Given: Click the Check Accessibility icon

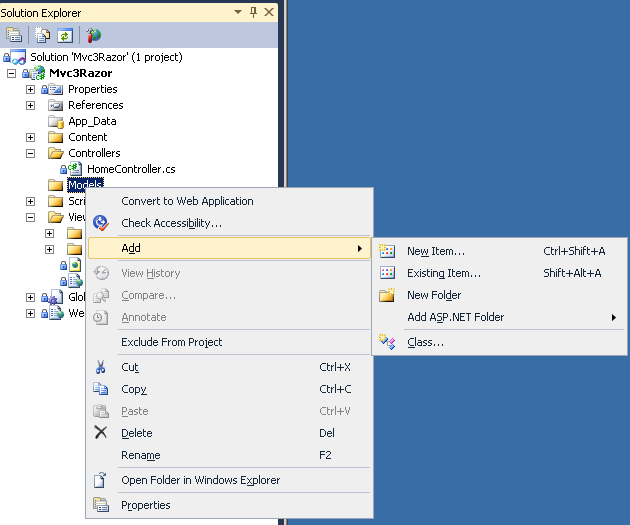Looking at the screenshot, I should (x=100, y=223).
